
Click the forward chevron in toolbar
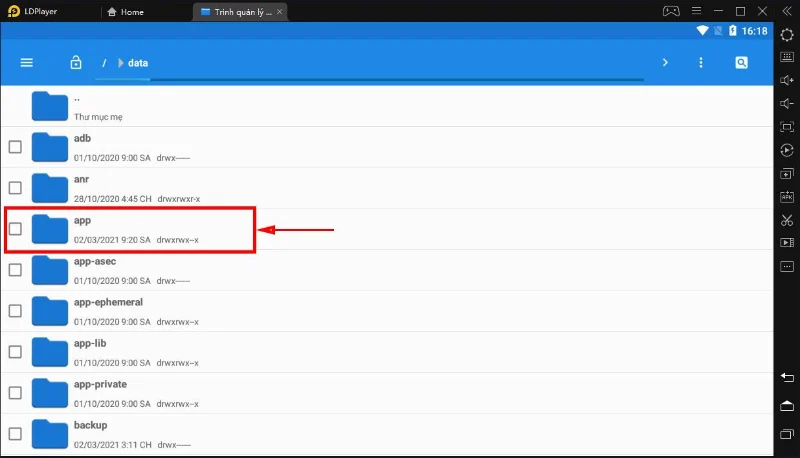click(x=665, y=62)
